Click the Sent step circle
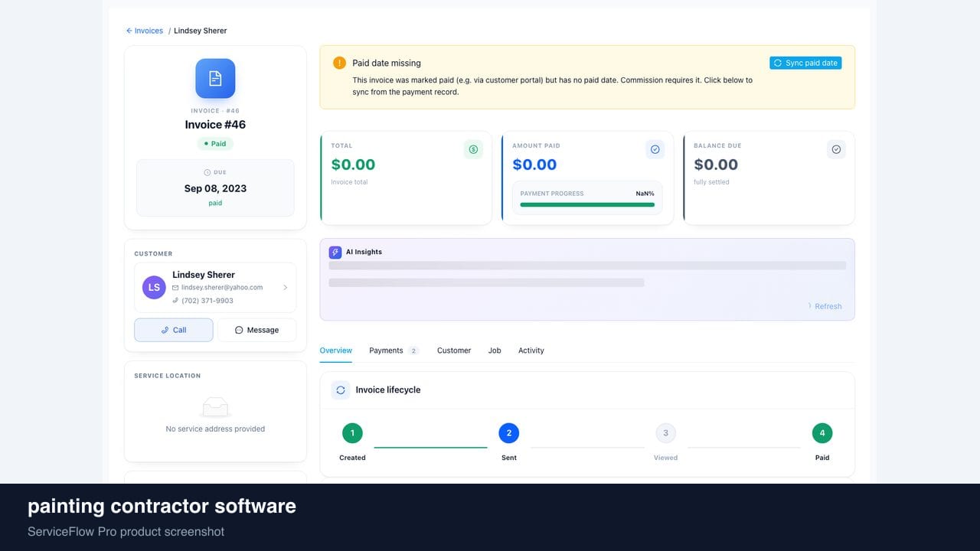Screen dimensions: 980x551 point(509,433)
